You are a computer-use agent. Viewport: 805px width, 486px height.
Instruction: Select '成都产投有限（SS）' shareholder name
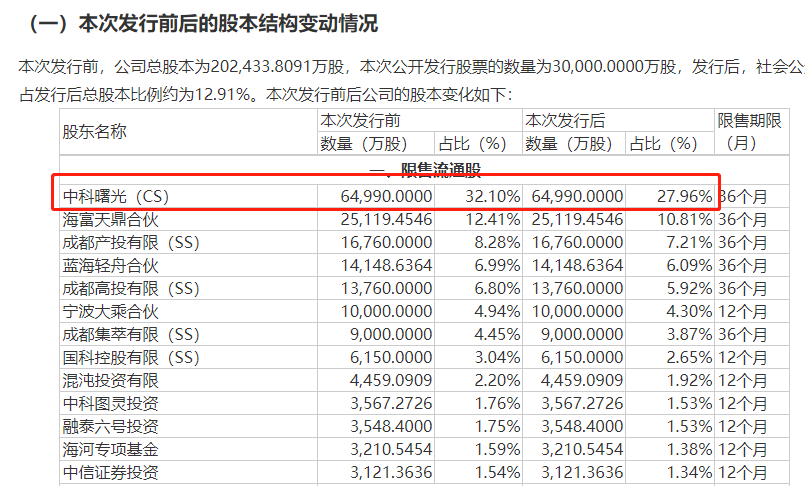[x=131, y=243]
